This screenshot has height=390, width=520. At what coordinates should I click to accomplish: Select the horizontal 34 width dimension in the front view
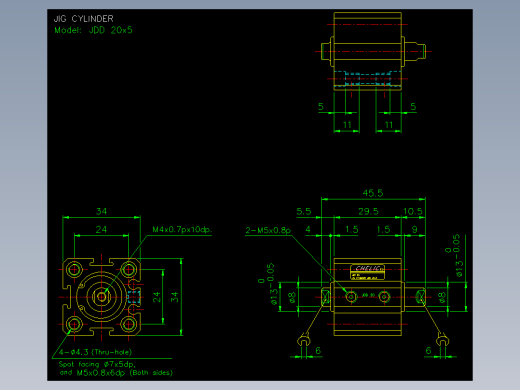click(x=101, y=211)
